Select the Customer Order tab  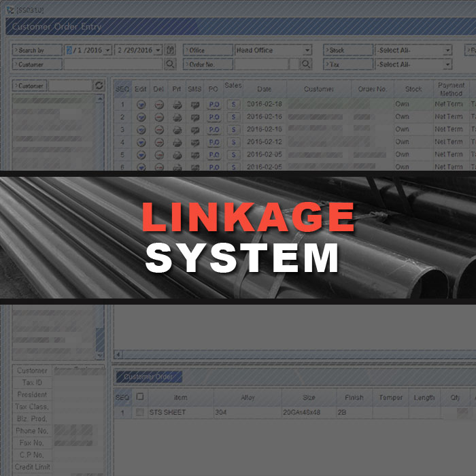coord(149,377)
